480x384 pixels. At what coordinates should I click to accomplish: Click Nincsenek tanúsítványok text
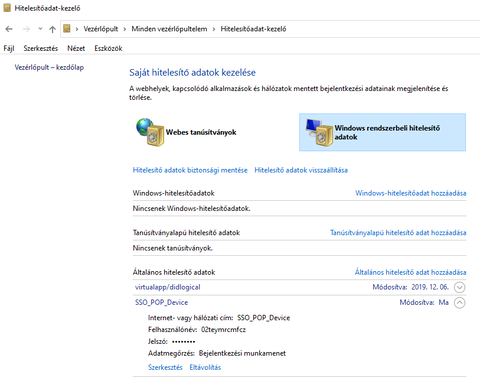172,248
